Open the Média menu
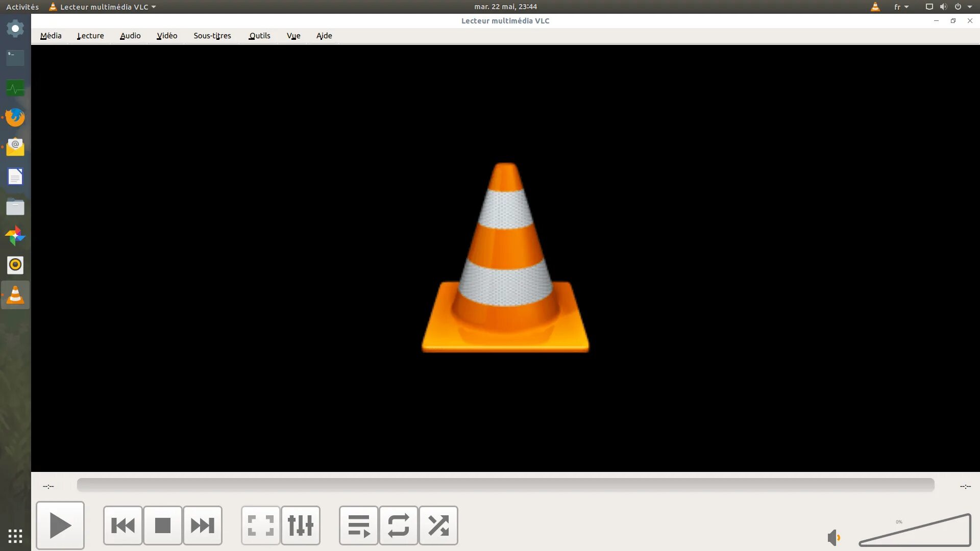 51,36
